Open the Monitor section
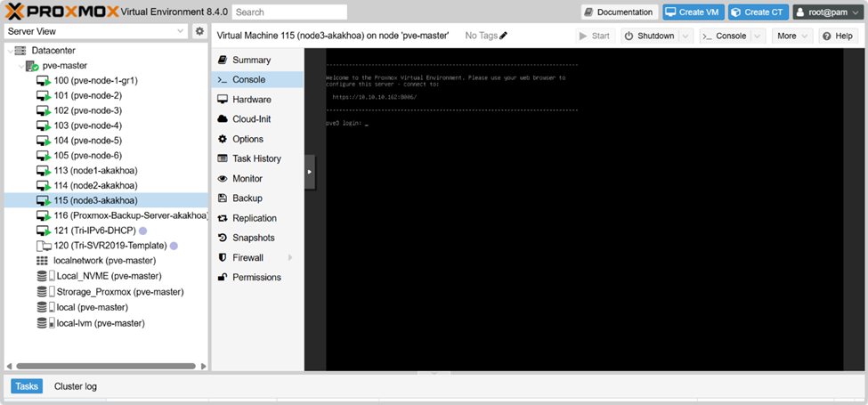The image size is (868, 405). (x=247, y=179)
